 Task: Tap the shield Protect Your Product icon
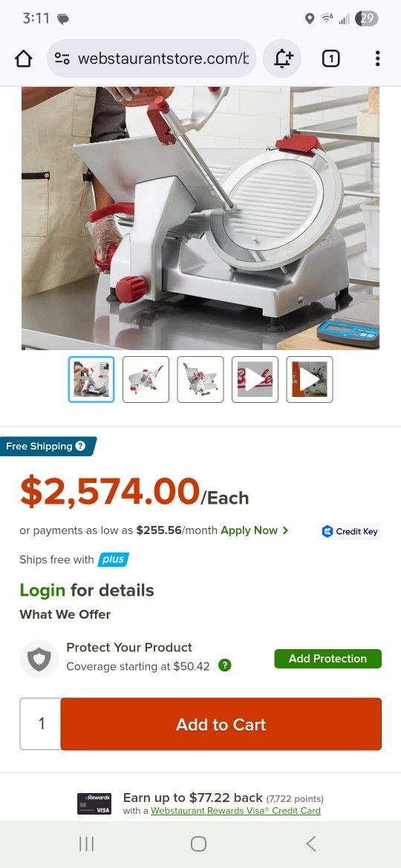click(39, 659)
